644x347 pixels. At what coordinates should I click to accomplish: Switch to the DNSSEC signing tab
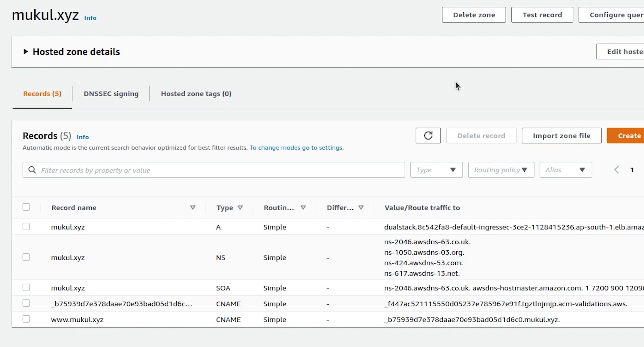(111, 94)
